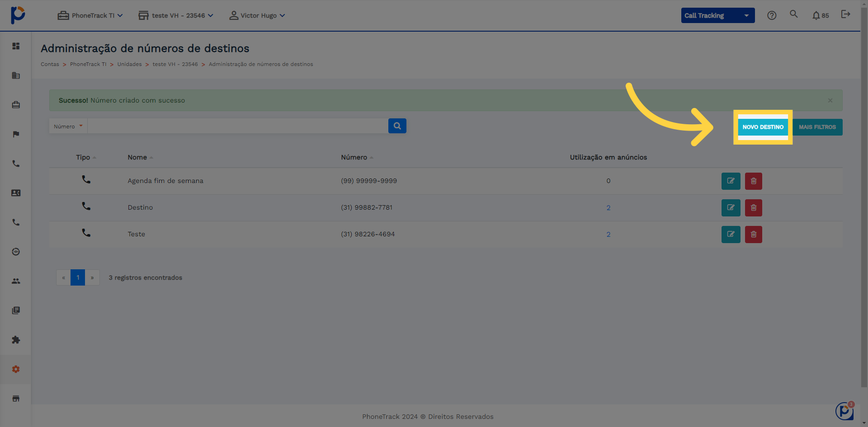Click the MAIS FILTROS button
The image size is (868, 427).
(x=817, y=127)
